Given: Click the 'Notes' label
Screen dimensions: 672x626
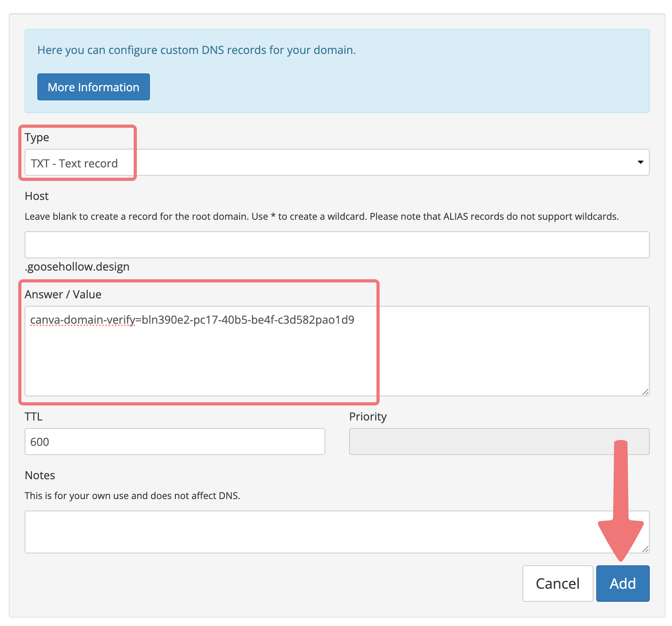Looking at the screenshot, I should 40,475.
